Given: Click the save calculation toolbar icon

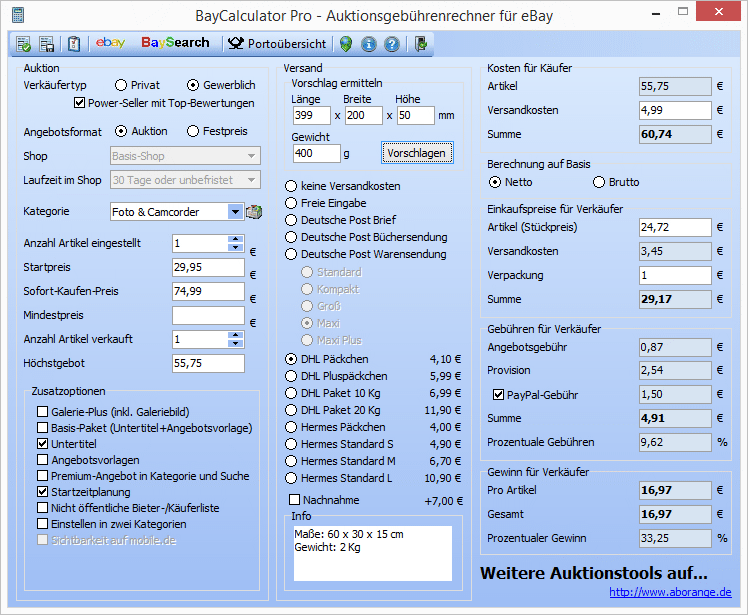Looking at the screenshot, I should pyautogui.click(x=47, y=44).
